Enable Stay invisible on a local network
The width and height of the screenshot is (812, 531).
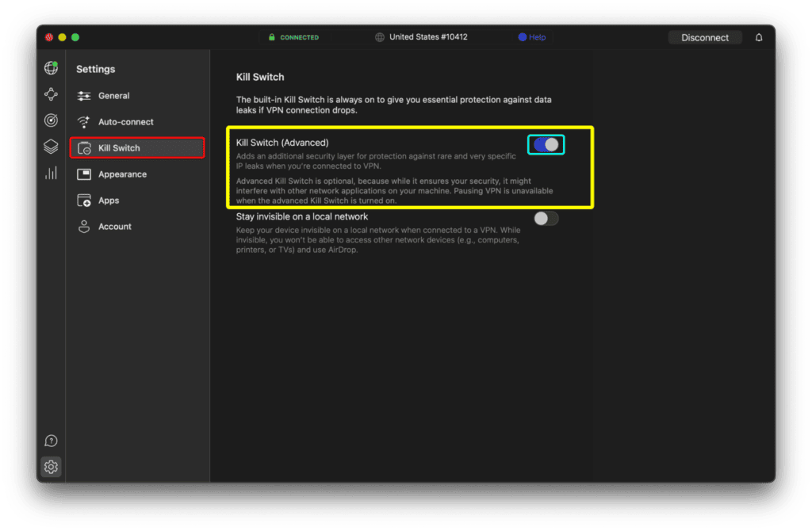pos(546,218)
